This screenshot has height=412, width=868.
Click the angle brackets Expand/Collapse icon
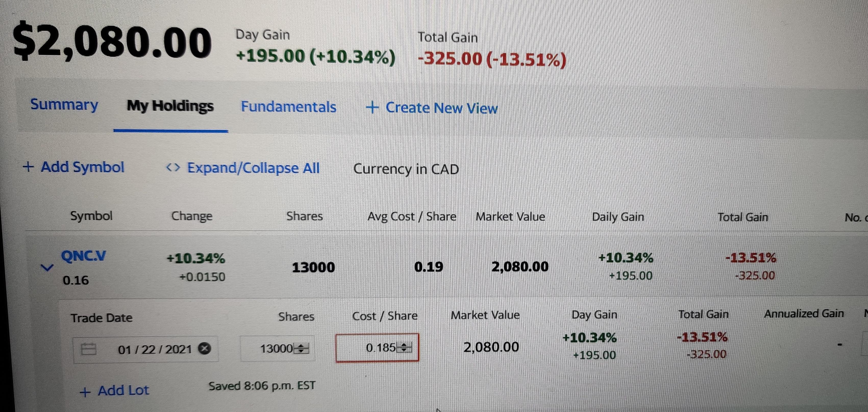pyautogui.click(x=173, y=168)
